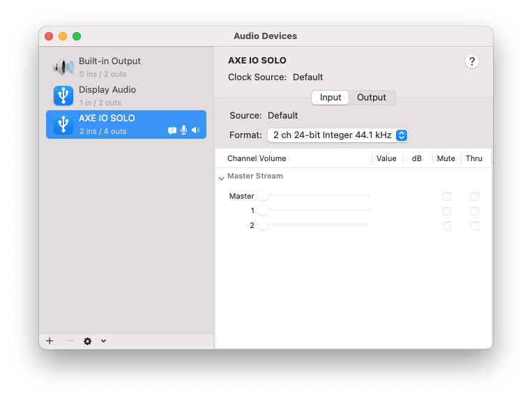Click the Mute column header

[x=446, y=158]
